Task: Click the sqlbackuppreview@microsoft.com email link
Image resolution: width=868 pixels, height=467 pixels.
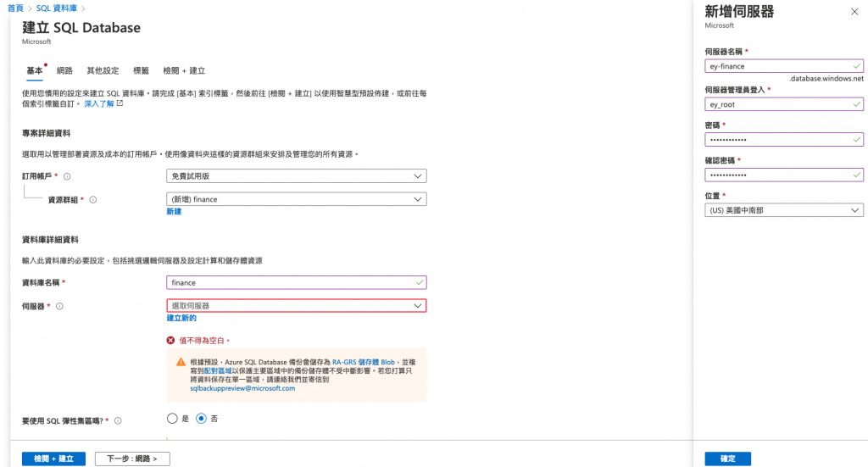Action: click(x=242, y=388)
